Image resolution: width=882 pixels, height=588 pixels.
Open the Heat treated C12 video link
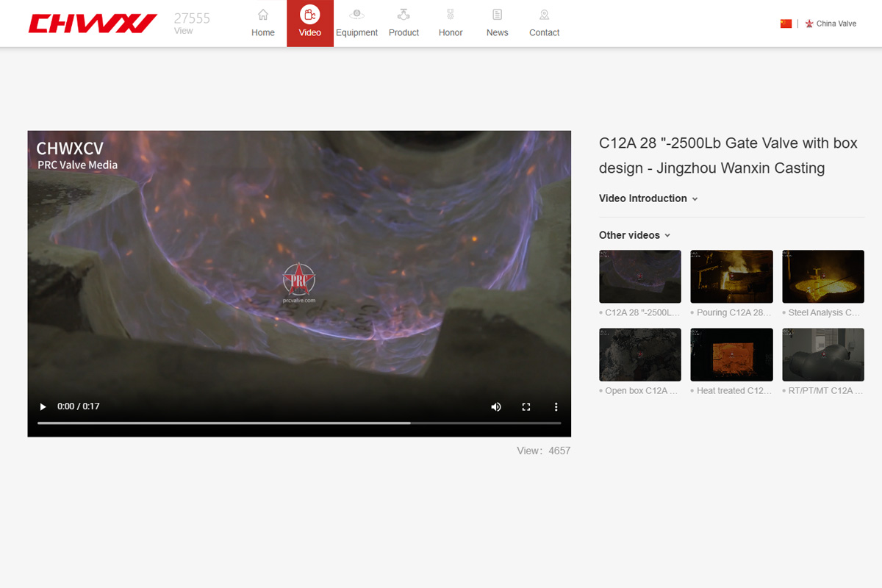pyautogui.click(x=731, y=391)
